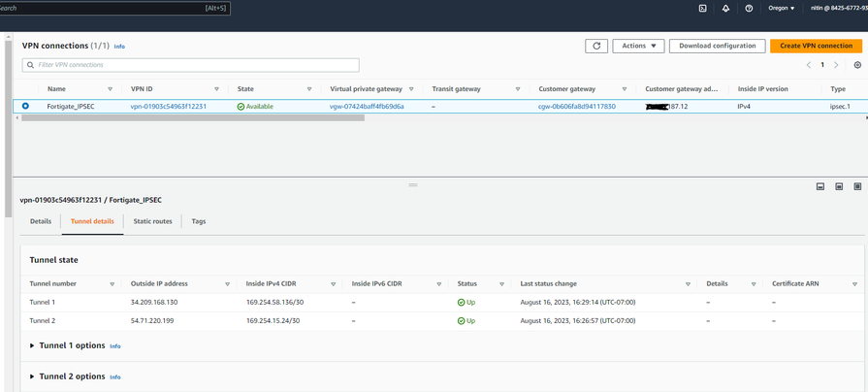Select the Fortigate_IPSEC radio button
Viewport: 868px width, 392px height.
[25, 106]
